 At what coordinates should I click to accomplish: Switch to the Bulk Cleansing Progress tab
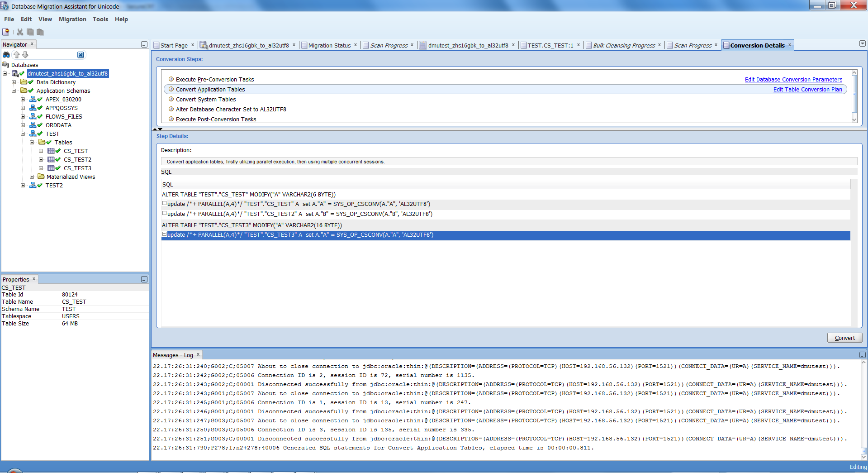click(x=624, y=45)
